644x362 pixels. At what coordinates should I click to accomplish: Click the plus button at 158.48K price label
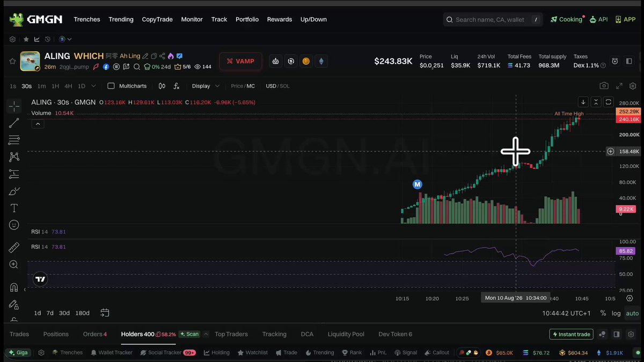611,152
